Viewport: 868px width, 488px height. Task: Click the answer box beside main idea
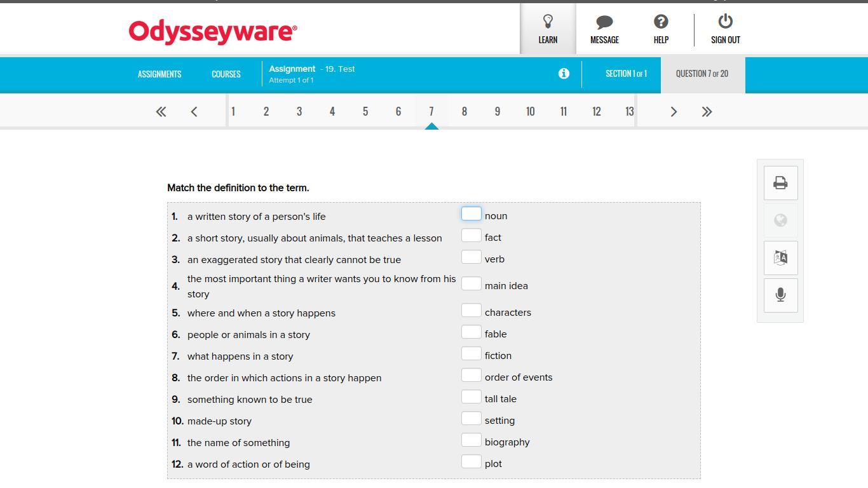point(471,284)
